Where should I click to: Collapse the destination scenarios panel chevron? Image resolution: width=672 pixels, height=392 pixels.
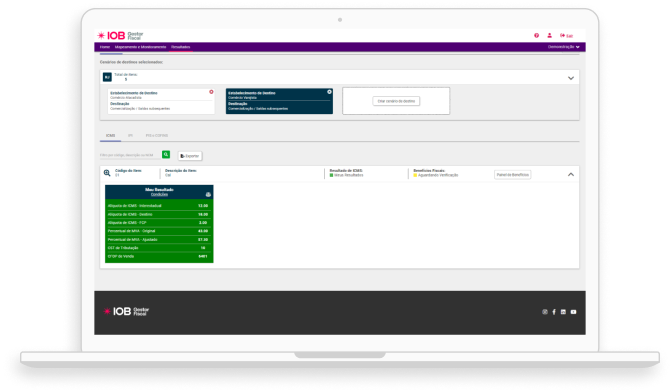click(x=571, y=78)
